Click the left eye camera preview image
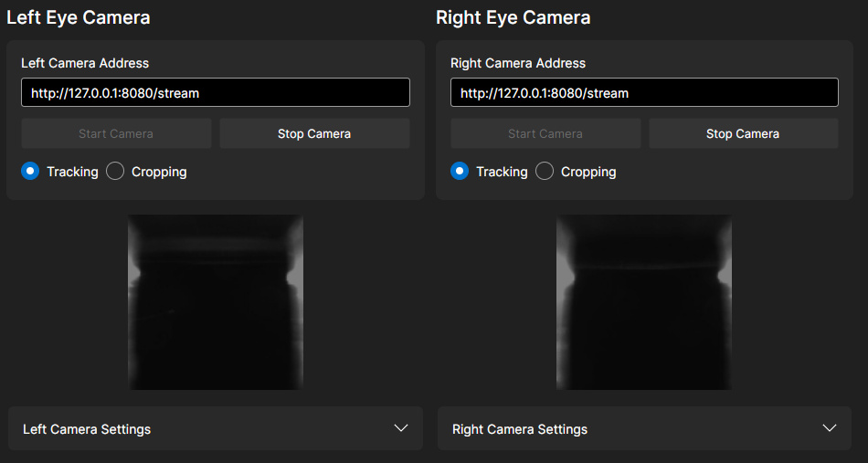The width and height of the screenshot is (868, 463). [216, 302]
